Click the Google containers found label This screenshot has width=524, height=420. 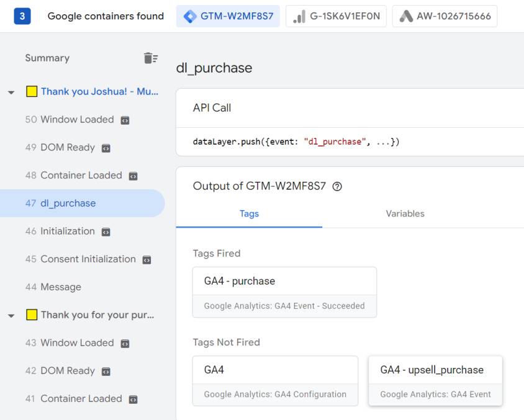pos(106,16)
